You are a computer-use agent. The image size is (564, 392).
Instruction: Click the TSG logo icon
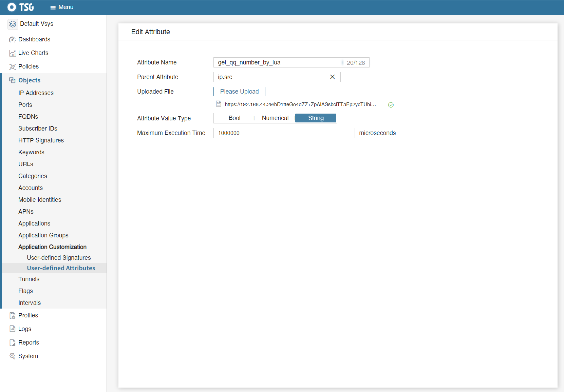click(x=12, y=7)
